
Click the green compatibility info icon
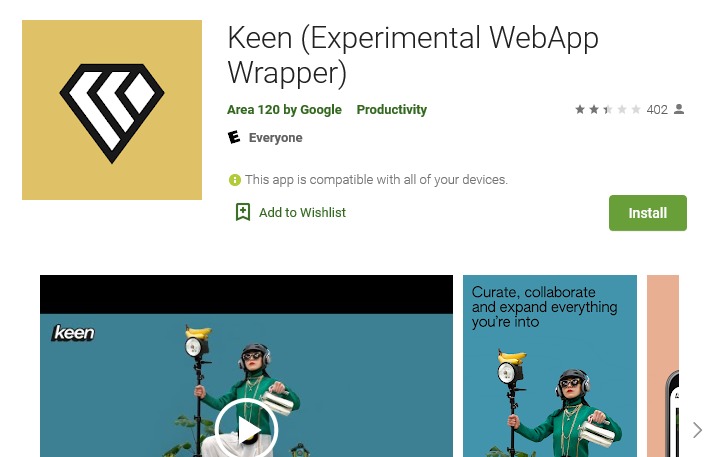(235, 180)
